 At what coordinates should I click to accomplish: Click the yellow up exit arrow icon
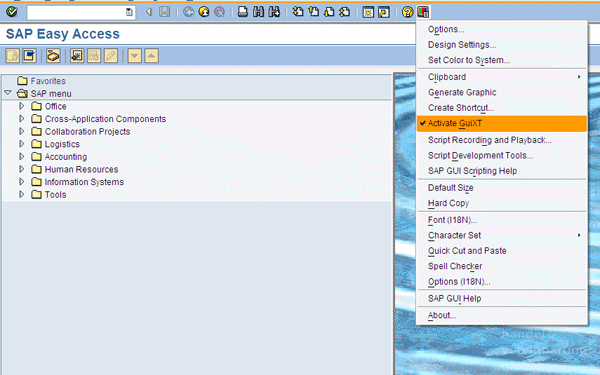click(204, 12)
